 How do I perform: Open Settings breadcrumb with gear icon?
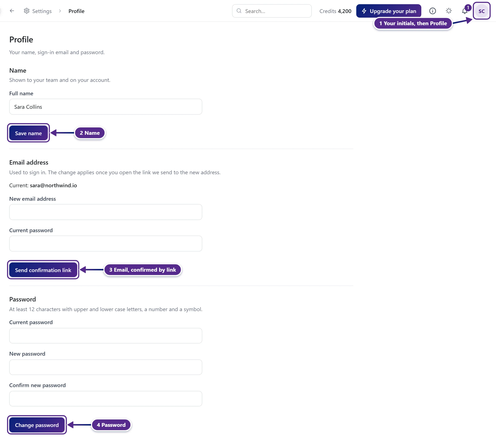click(38, 11)
